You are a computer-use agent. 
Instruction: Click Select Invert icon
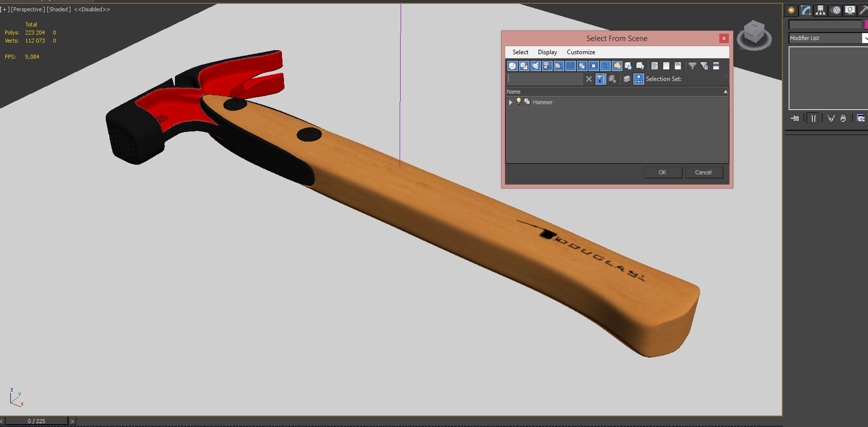click(x=678, y=66)
